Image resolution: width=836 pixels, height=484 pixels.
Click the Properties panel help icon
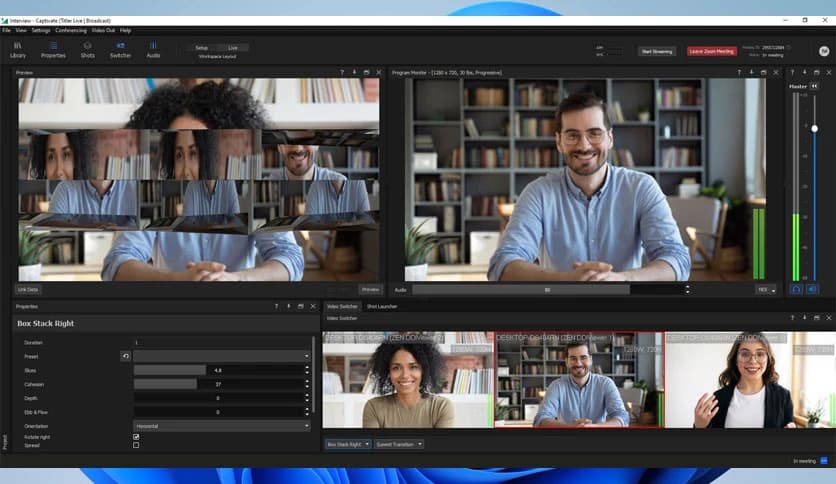(x=276, y=306)
